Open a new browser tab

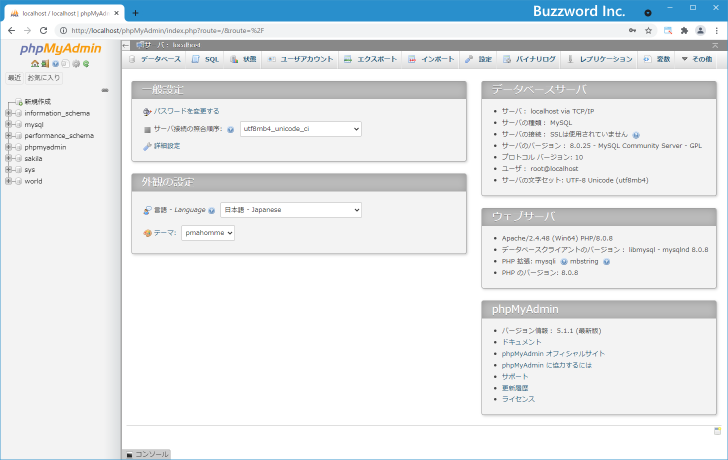[x=135, y=13]
